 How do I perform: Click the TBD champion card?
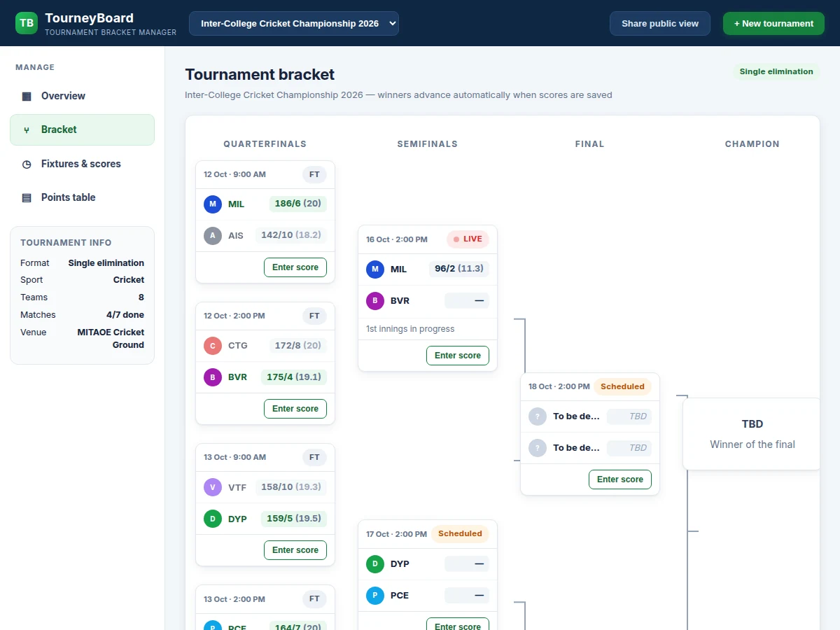tap(752, 434)
